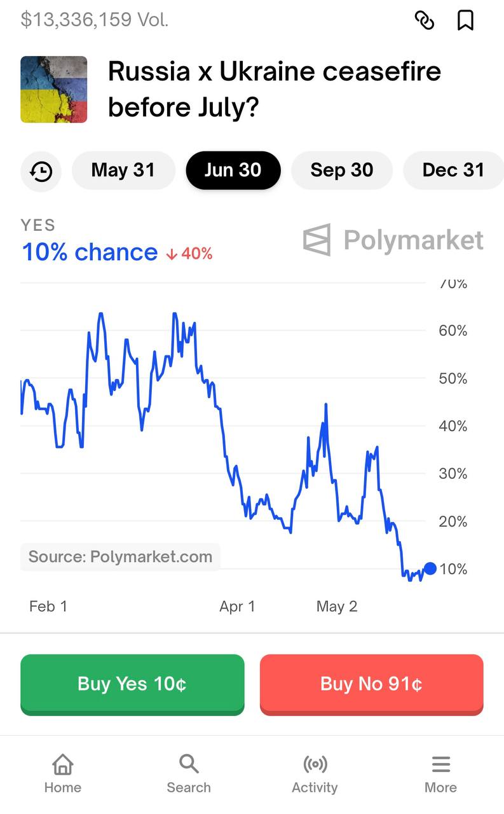Copy the market link icon
The width and height of the screenshot is (504, 814).
pos(424,20)
